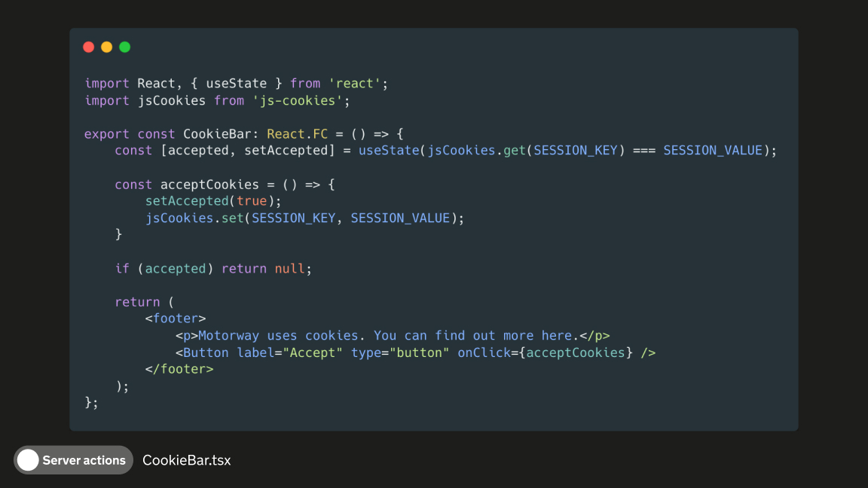Viewport: 868px width, 488px height.
Task: Select the footer opening tag
Action: point(175,318)
